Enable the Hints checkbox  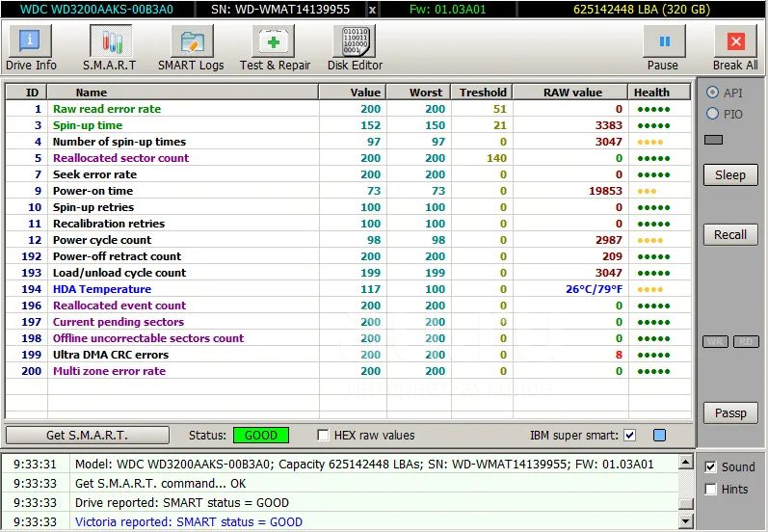click(711, 489)
